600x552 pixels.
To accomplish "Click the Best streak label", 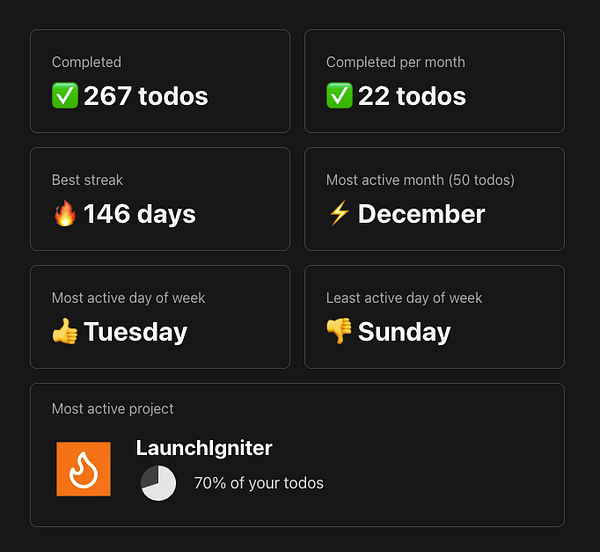I will coord(87,180).
